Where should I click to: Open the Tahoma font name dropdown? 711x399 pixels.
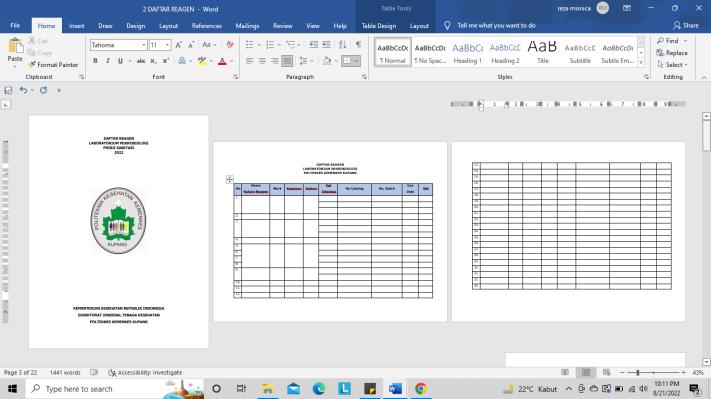coord(144,45)
